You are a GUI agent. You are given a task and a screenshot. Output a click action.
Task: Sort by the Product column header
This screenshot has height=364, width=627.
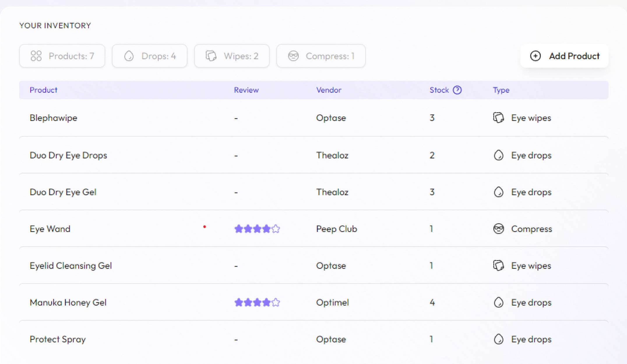[43, 90]
